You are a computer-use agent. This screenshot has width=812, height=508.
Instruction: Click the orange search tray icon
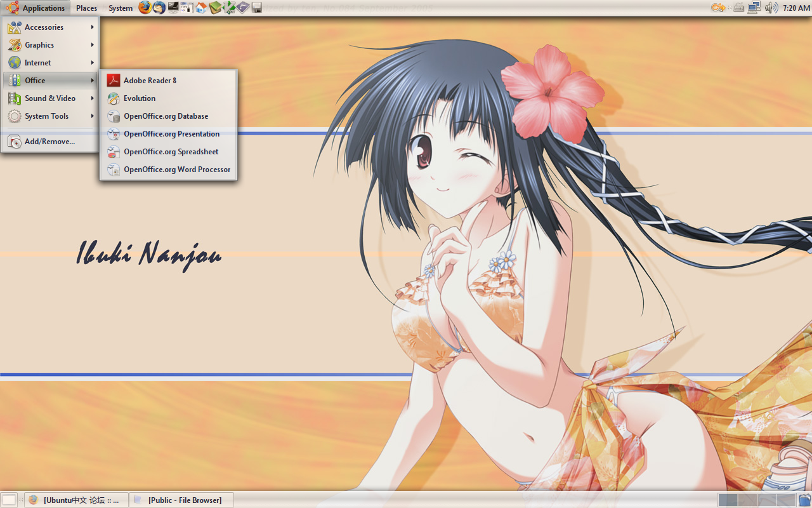tap(718, 8)
